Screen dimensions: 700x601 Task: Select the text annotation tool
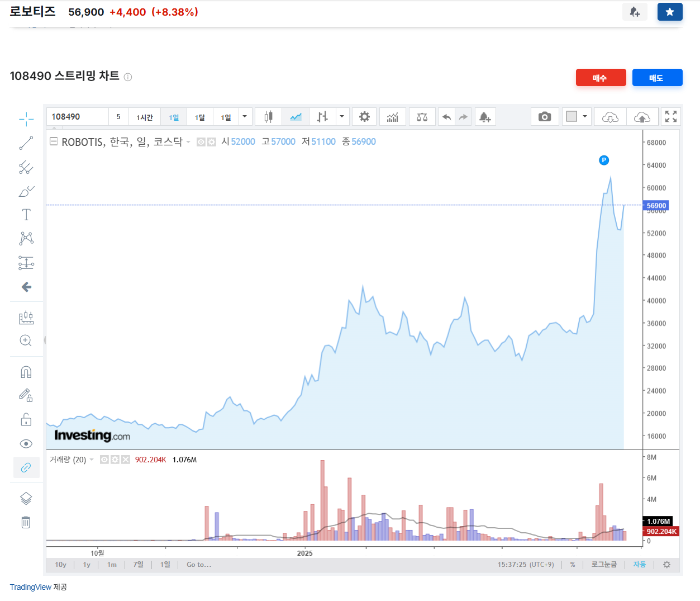[x=26, y=215]
